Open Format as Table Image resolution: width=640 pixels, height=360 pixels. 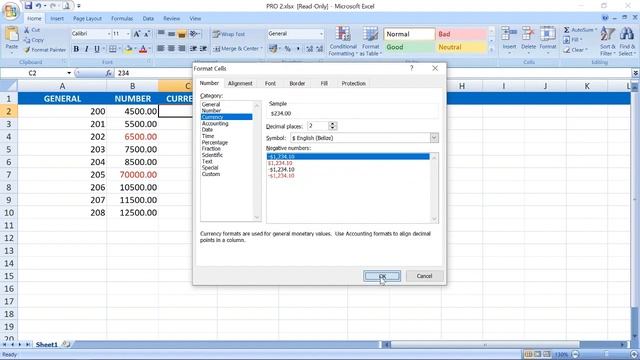click(371, 41)
